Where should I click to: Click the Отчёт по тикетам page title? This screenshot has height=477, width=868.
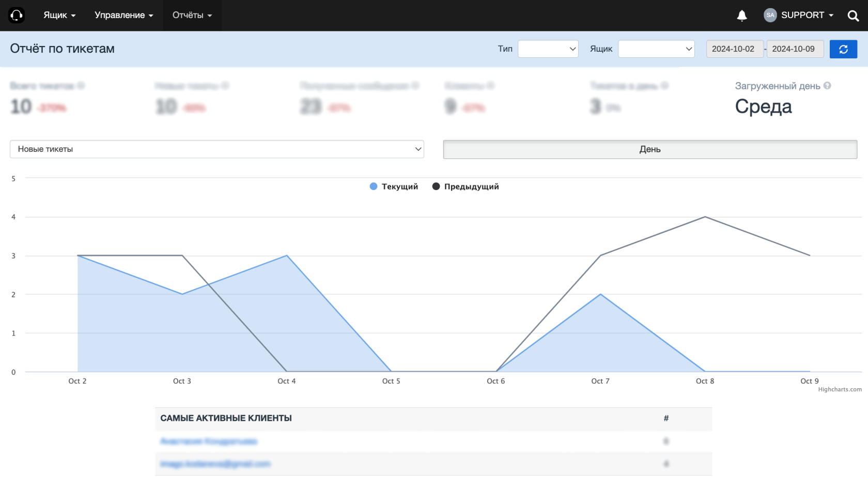63,49
